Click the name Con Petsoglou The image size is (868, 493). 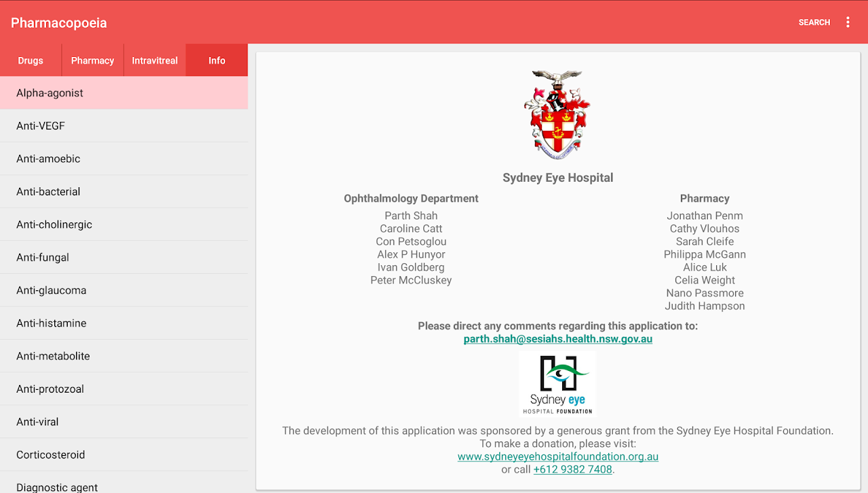pyautogui.click(x=411, y=241)
